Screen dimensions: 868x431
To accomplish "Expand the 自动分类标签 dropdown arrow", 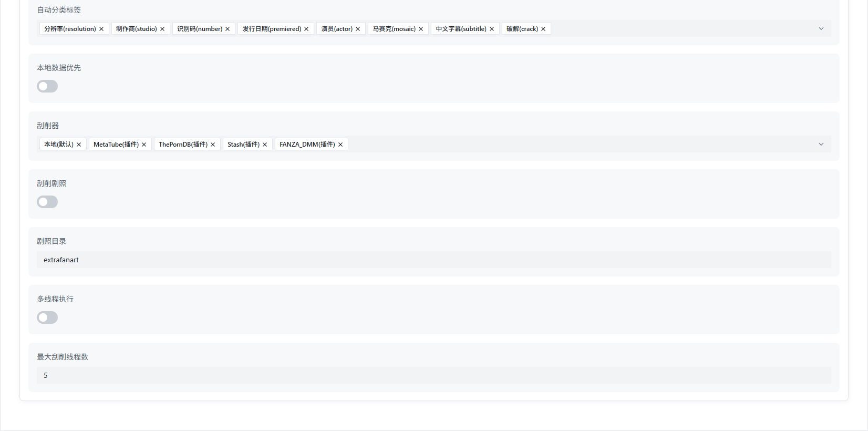I will [x=821, y=29].
